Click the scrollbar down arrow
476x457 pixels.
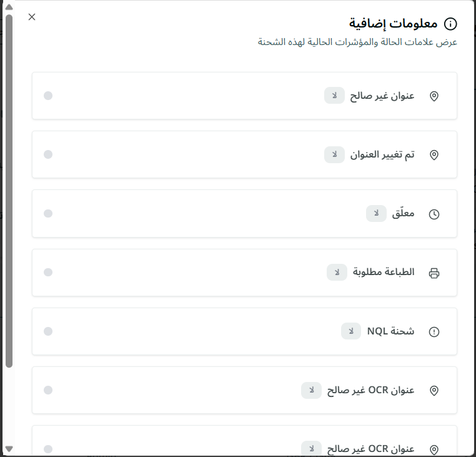coord(9,448)
